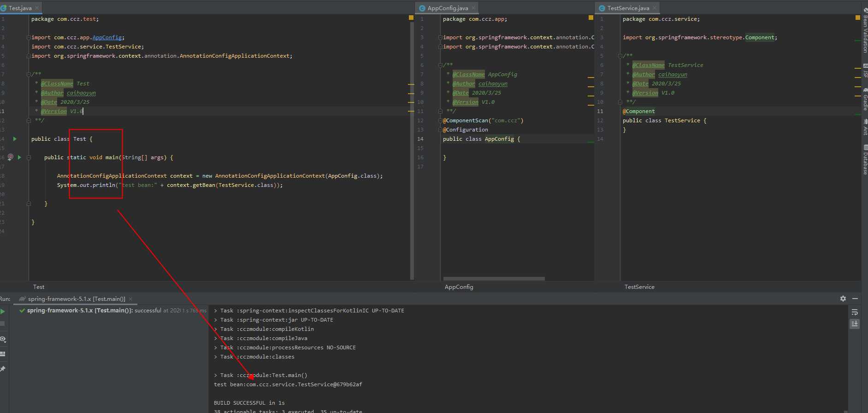This screenshot has height=413, width=868.
Task: Select the spring-framework-5.1.x [Test.main()] run tab
Action: pos(76,299)
